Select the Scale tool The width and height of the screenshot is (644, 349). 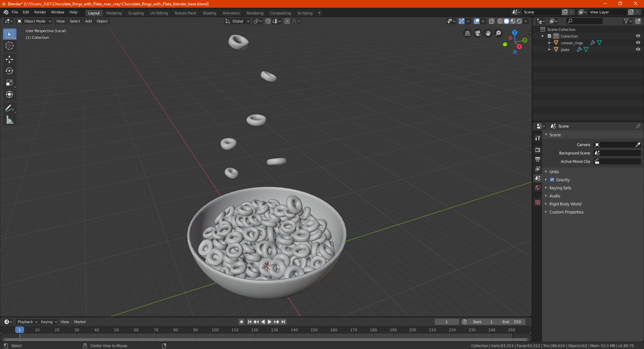9,83
